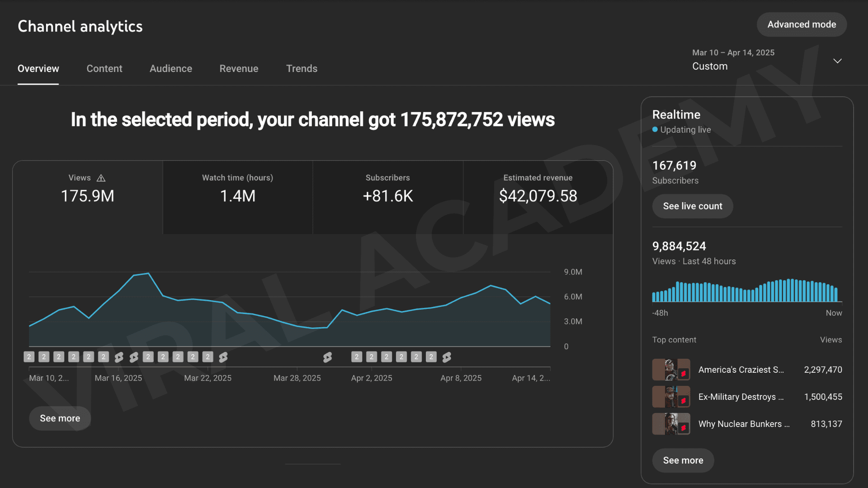Click the Advanced mode button

pos(802,24)
